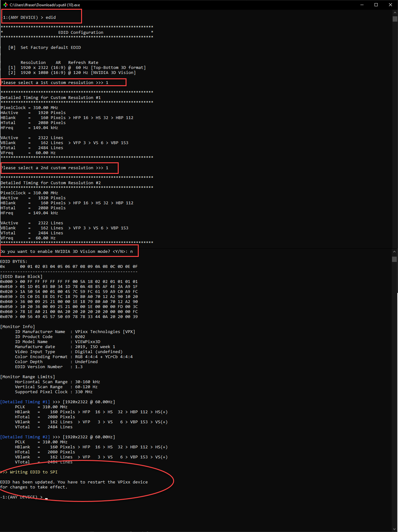Image resolution: width=398 pixels, height=532 pixels.
Task: Click the 'Please select a 2nd custom resolution' prompt
Action: pos(54,168)
